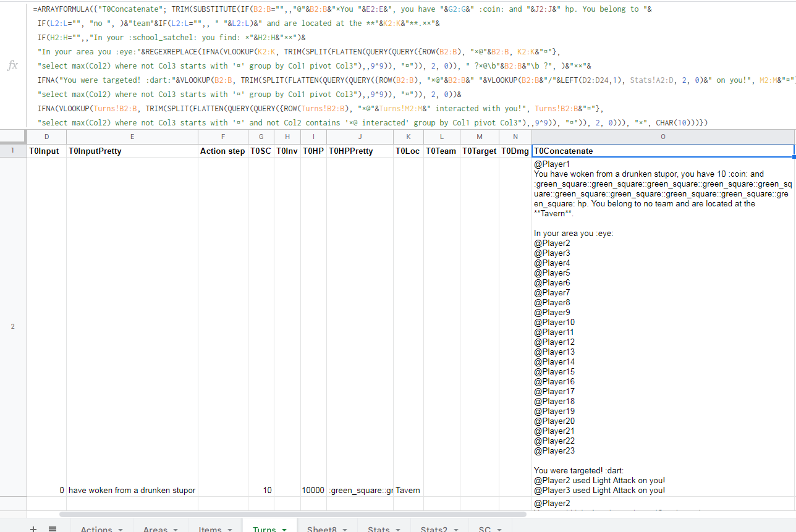Click the T0Dmg header cell
This screenshot has width=796, height=532.
coord(515,151)
